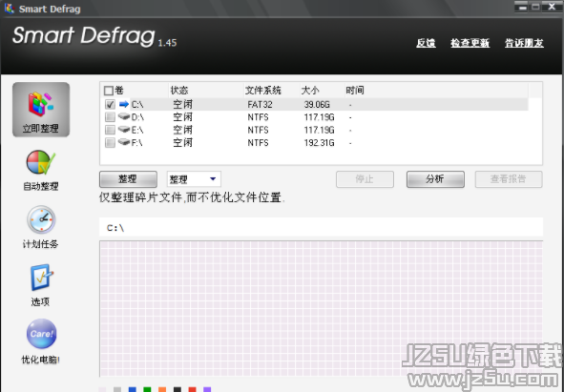This screenshot has width=564, height=392.
Task: Click the D:\ row's 空闲 status
Action: (182, 117)
